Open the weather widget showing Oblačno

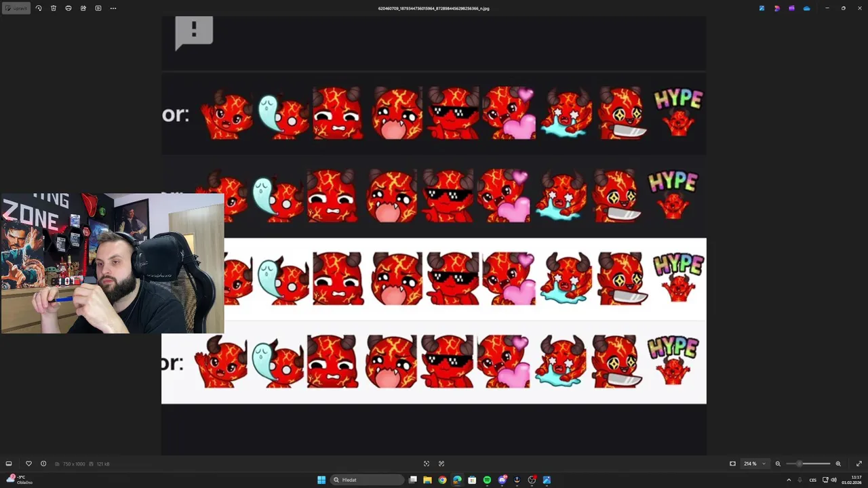[x=19, y=480]
